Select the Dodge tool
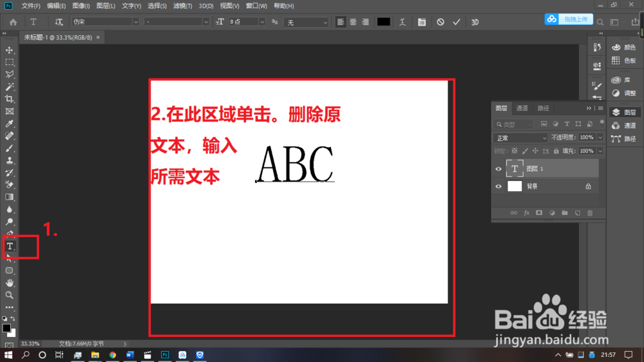This screenshot has width=644, height=362. pyautogui.click(x=9, y=222)
